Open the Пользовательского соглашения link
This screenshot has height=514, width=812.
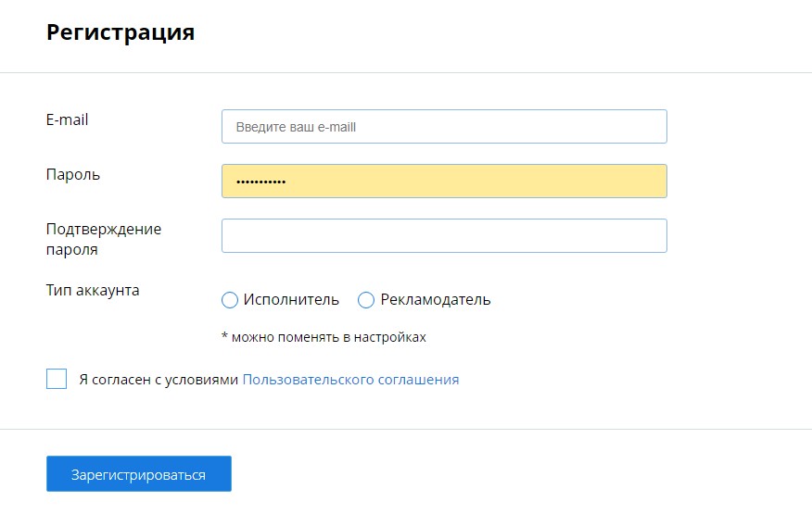pos(350,379)
